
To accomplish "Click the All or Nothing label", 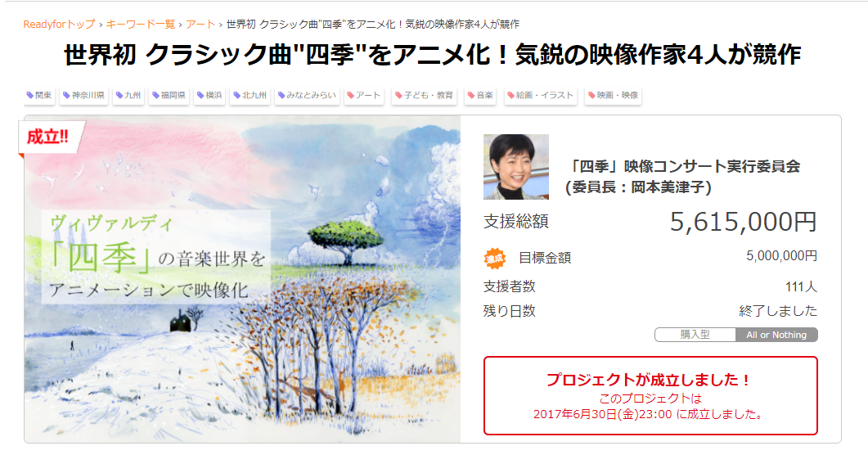I will click(776, 335).
